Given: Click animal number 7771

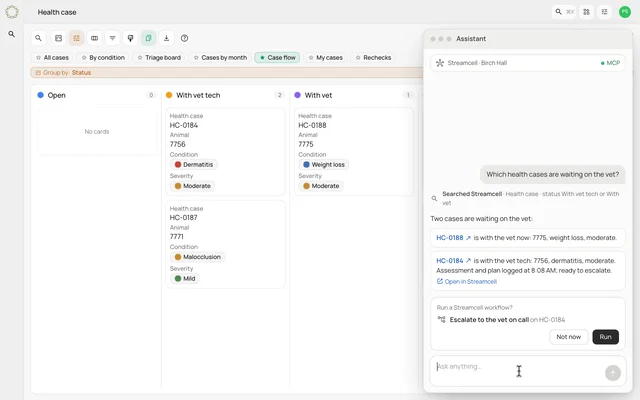Looking at the screenshot, I should tap(177, 237).
